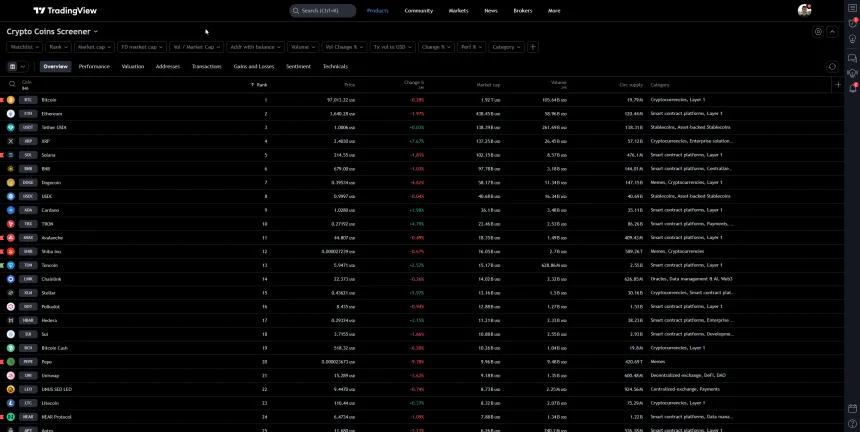Open the Brokers link in top nav
860x432 pixels.
[x=523, y=10]
